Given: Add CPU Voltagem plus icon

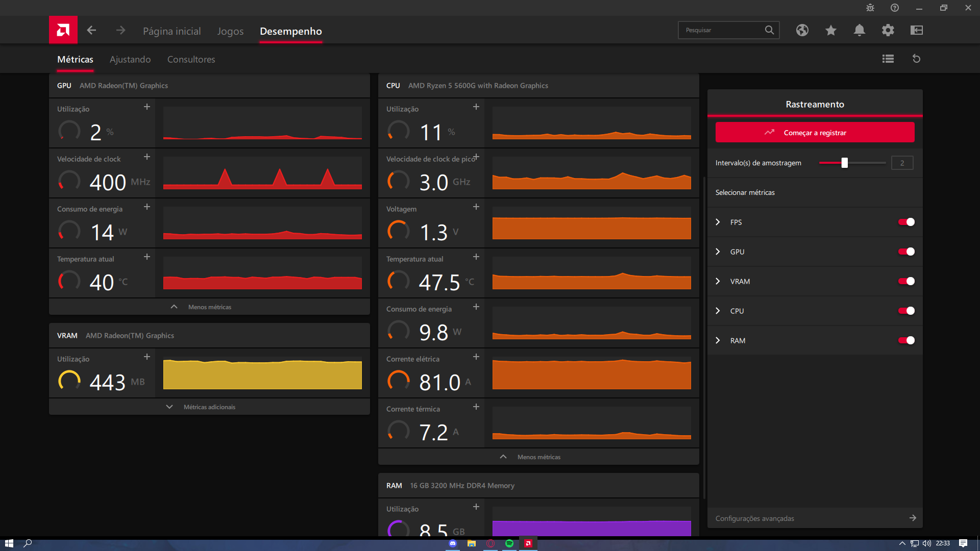Looking at the screenshot, I should (476, 207).
